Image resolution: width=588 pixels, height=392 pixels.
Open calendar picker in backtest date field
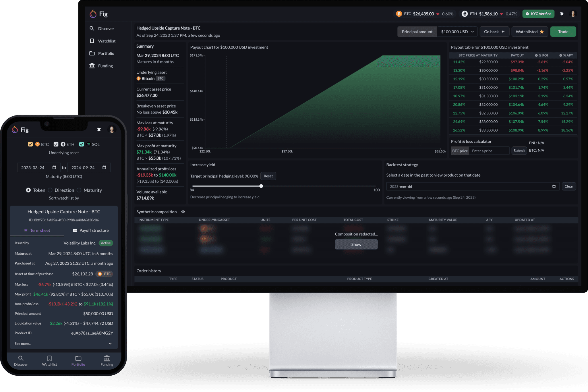pyautogui.click(x=554, y=186)
